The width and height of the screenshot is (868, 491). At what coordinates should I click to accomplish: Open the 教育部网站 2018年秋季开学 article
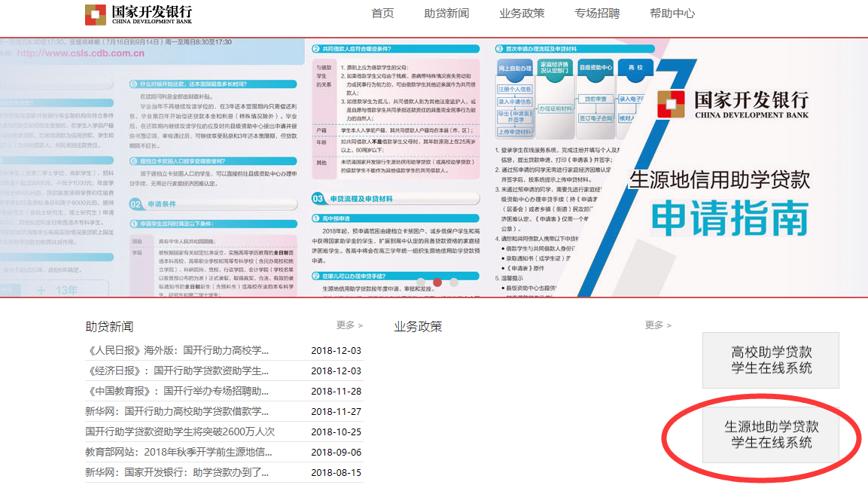(178, 453)
